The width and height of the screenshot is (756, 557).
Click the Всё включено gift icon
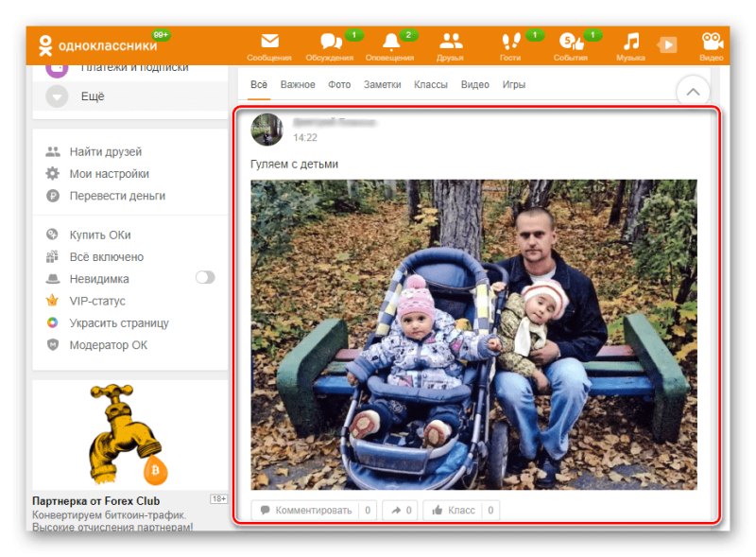pyautogui.click(x=52, y=257)
